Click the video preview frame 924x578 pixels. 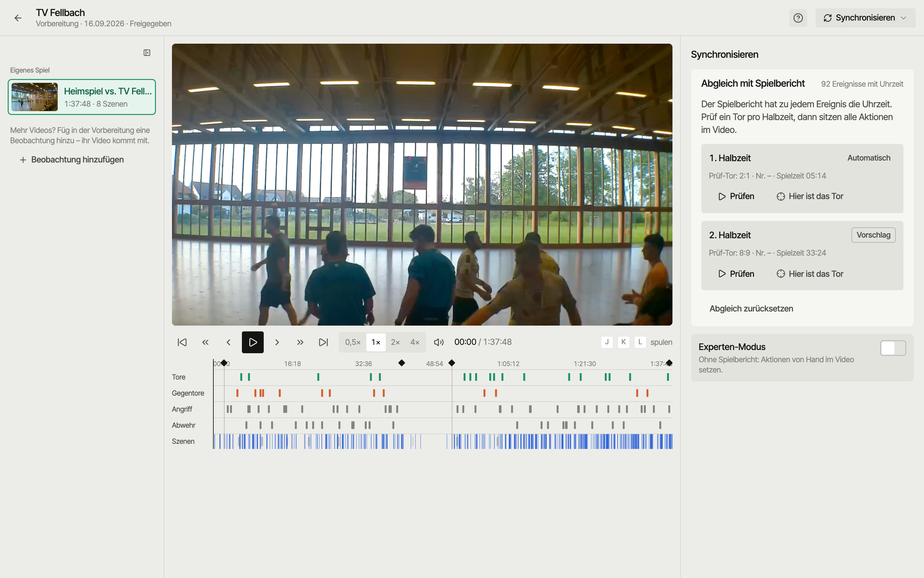click(422, 185)
